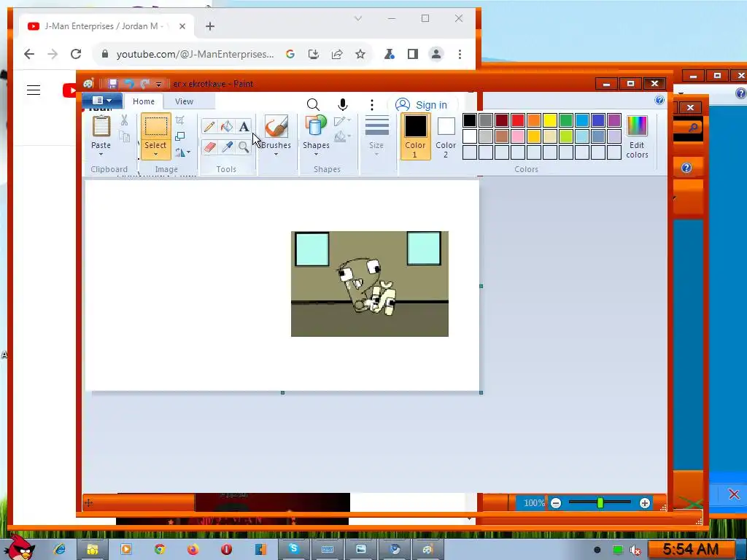Click the YouTube voice search microphone
747x560 pixels.
pyautogui.click(x=343, y=105)
